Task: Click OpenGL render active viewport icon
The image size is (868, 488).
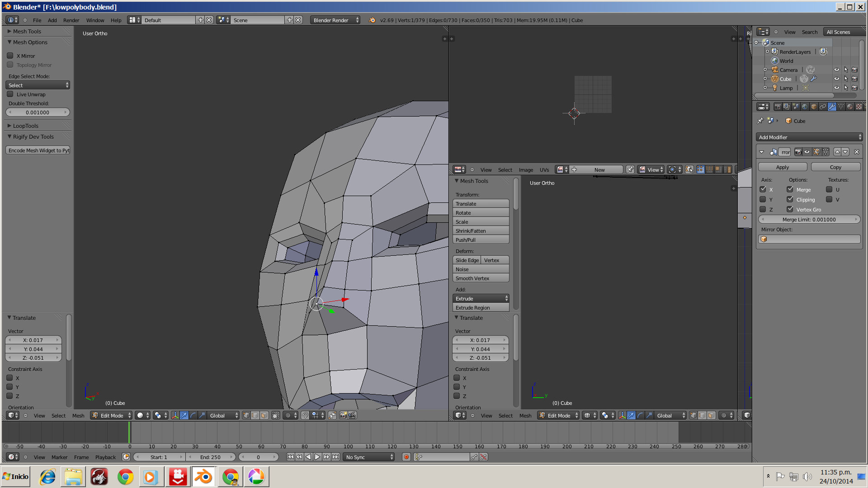Action: point(343,415)
